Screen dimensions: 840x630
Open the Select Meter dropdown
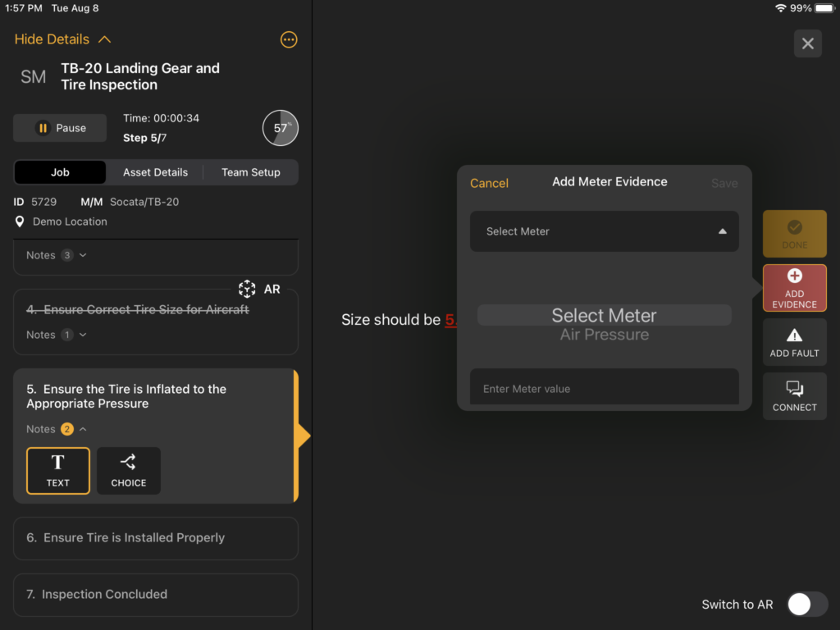coord(605,231)
